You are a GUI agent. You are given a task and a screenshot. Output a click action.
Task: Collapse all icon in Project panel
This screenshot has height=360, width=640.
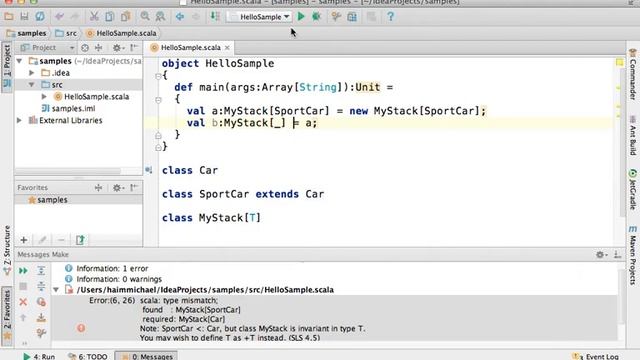(x=98, y=48)
